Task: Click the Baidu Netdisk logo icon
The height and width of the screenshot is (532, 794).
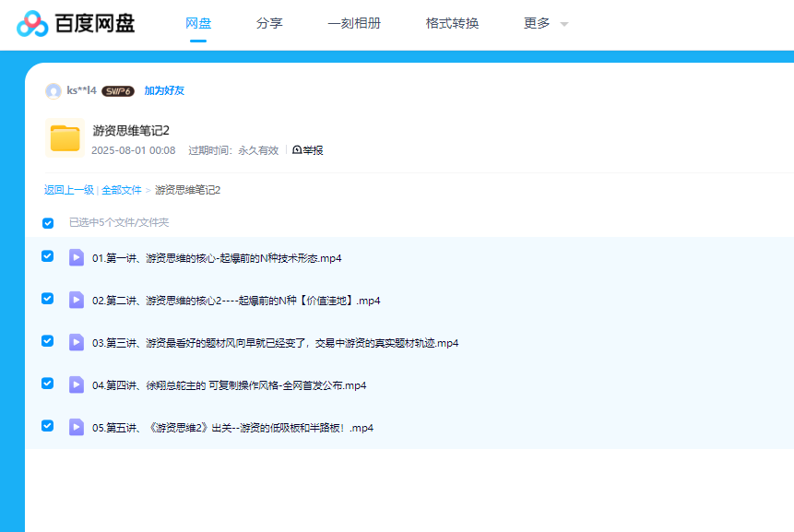Action: 32,24
